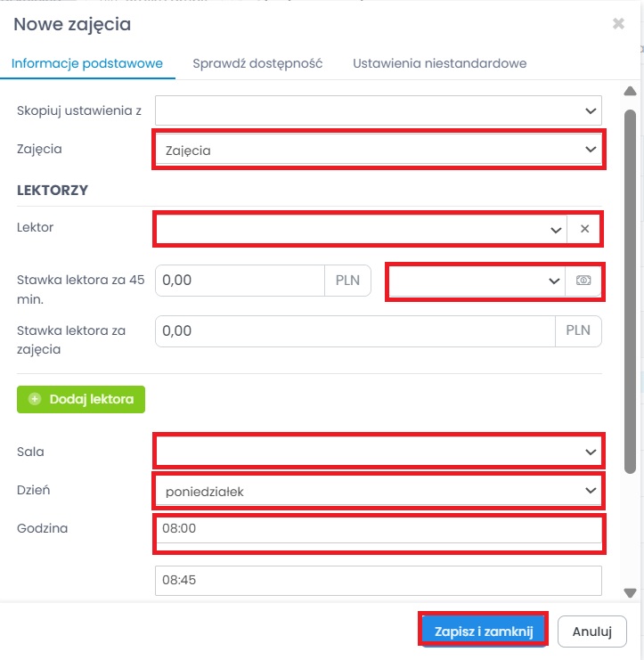Viewport: 644px width, 660px height.
Task: Open the Lektor selection dropdown
Action: tap(361, 229)
